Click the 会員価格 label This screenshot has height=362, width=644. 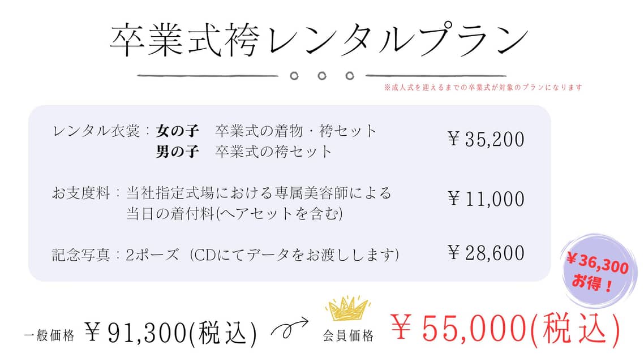[x=348, y=336]
